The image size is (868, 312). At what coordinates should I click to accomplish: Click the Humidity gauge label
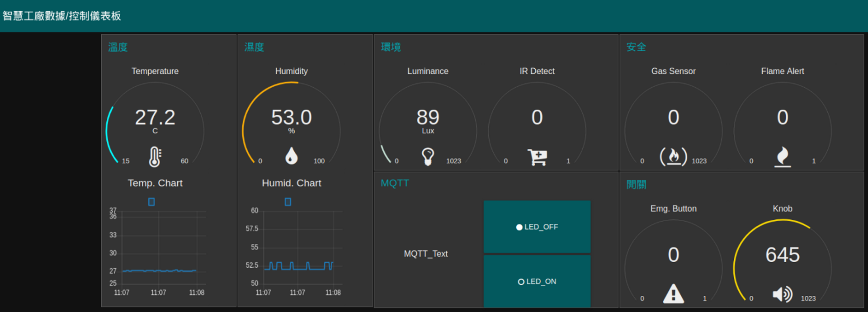point(292,71)
